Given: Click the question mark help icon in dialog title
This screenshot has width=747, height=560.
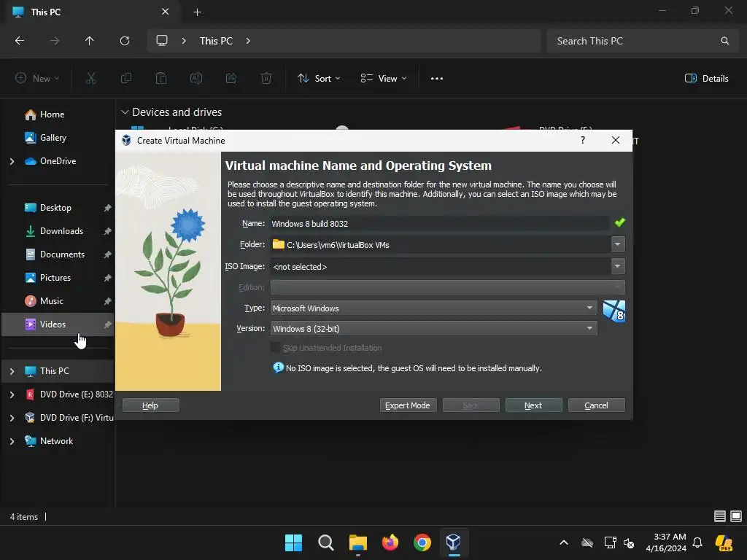Looking at the screenshot, I should point(583,140).
